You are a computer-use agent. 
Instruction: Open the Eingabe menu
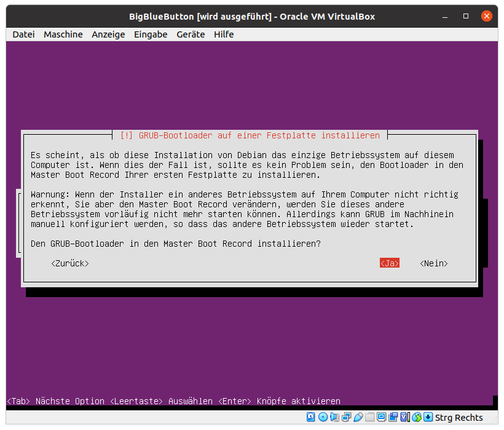(151, 34)
